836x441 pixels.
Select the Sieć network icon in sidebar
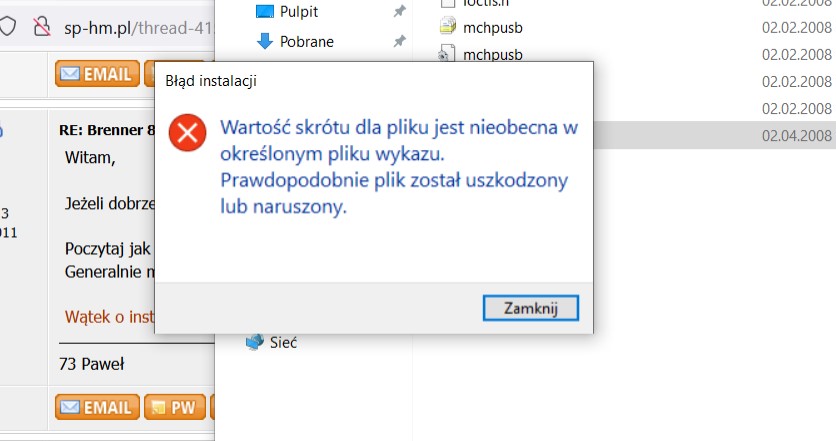point(255,342)
